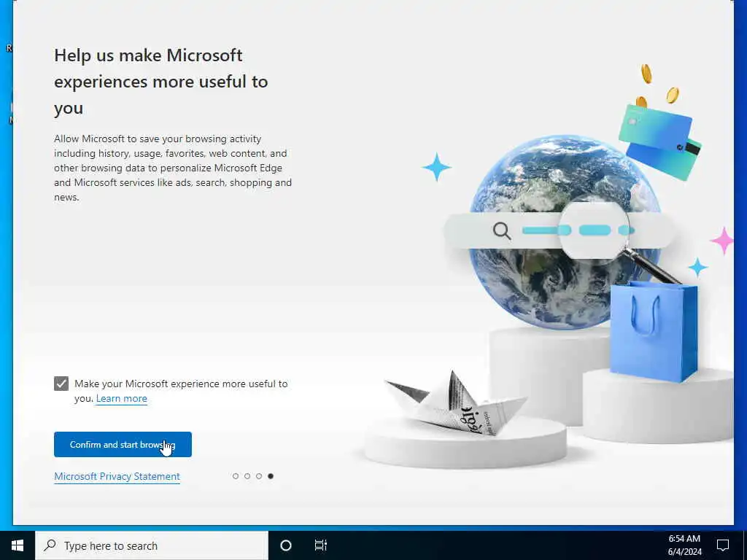Click the taskbar search magnifier icon
This screenshot has width=747, height=560.
tap(50, 545)
